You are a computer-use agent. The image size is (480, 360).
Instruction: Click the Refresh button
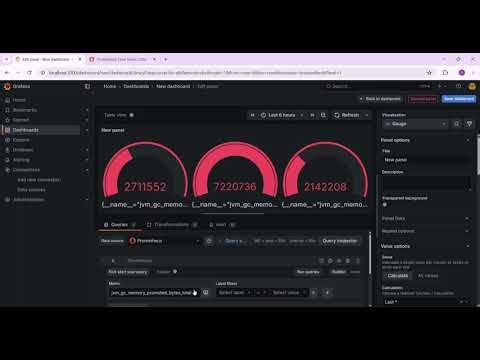tap(347, 115)
